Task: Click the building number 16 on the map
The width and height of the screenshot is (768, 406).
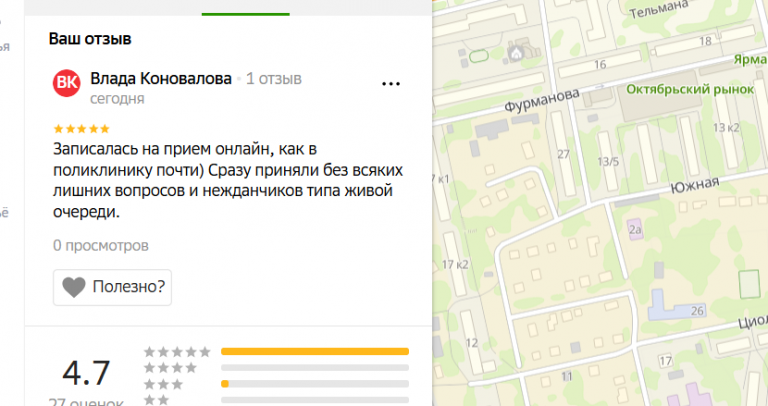Action: pyautogui.click(x=600, y=64)
